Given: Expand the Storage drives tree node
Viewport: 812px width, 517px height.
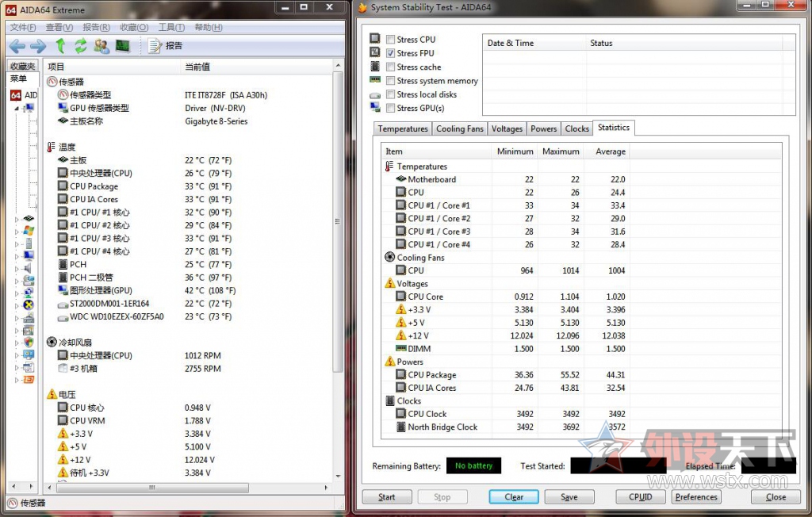Looking at the screenshot, I should coord(17,281).
